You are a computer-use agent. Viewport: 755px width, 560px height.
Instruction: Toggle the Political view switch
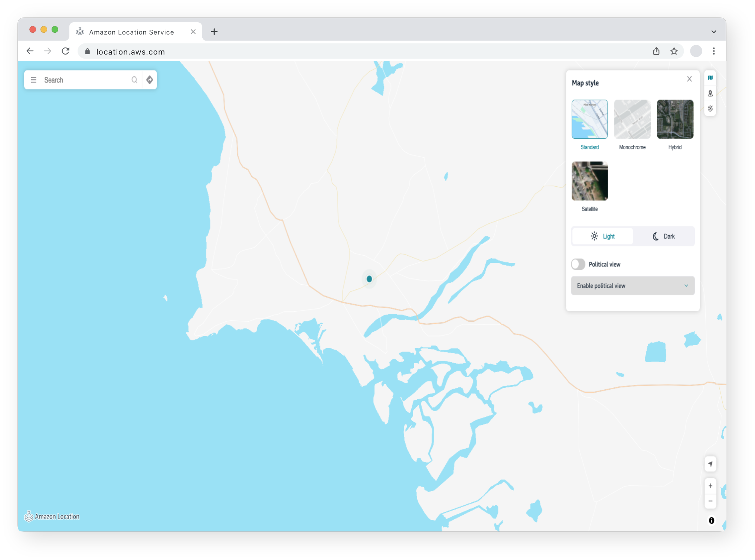[578, 264]
